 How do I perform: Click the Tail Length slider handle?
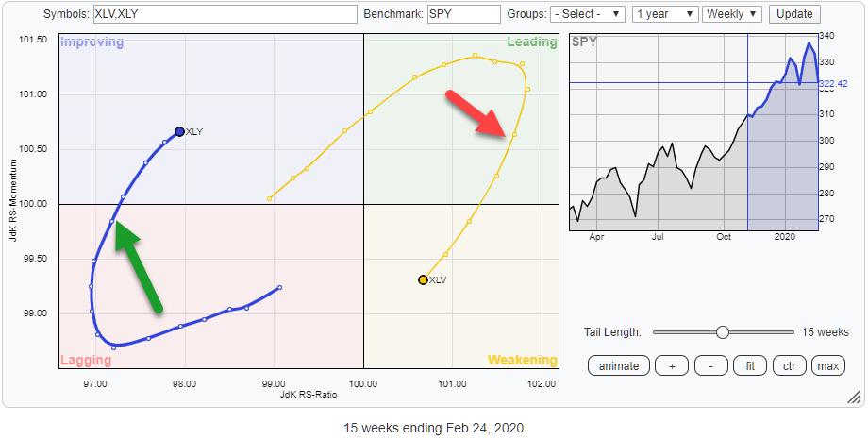pyautogui.click(x=722, y=332)
